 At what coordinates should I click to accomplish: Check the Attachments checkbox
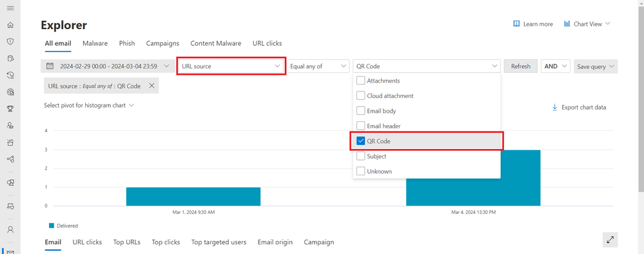click(x=360, y=81)
